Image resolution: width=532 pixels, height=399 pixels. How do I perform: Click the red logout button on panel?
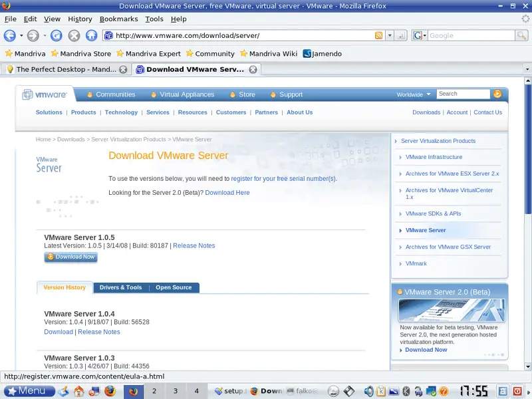517,391
